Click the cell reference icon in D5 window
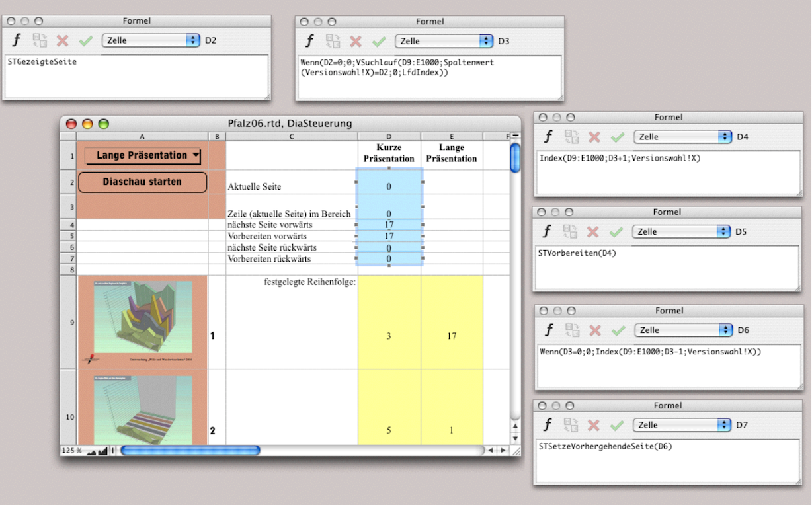Screen dimensions: 812x505 [x=571, y=232]
